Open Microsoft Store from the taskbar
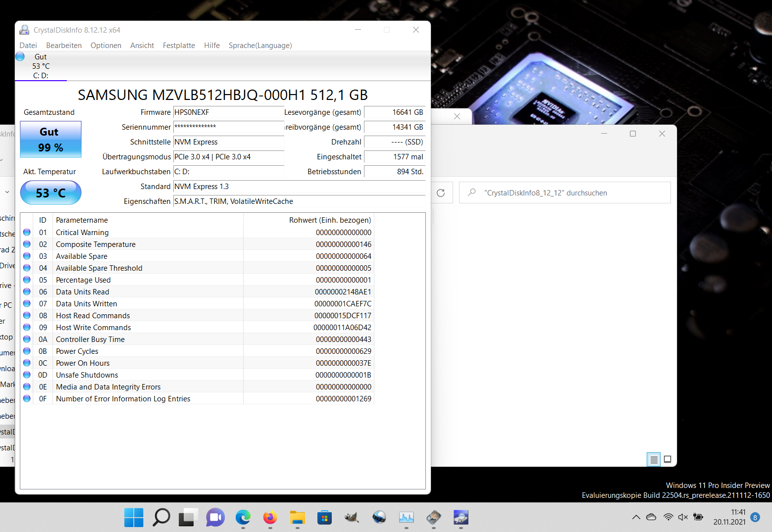This screenshot has height=532, width=772. click(x=324, y=518)
